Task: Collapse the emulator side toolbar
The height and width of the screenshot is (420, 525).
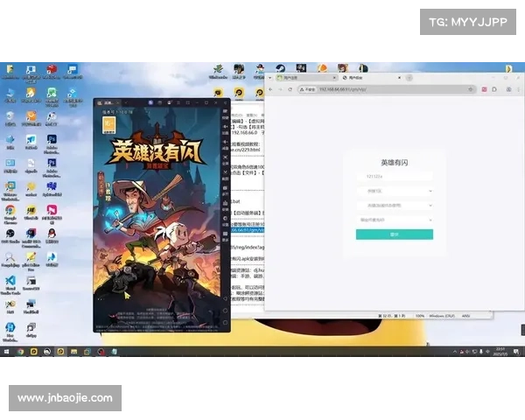Action: (x=226, y=103)
